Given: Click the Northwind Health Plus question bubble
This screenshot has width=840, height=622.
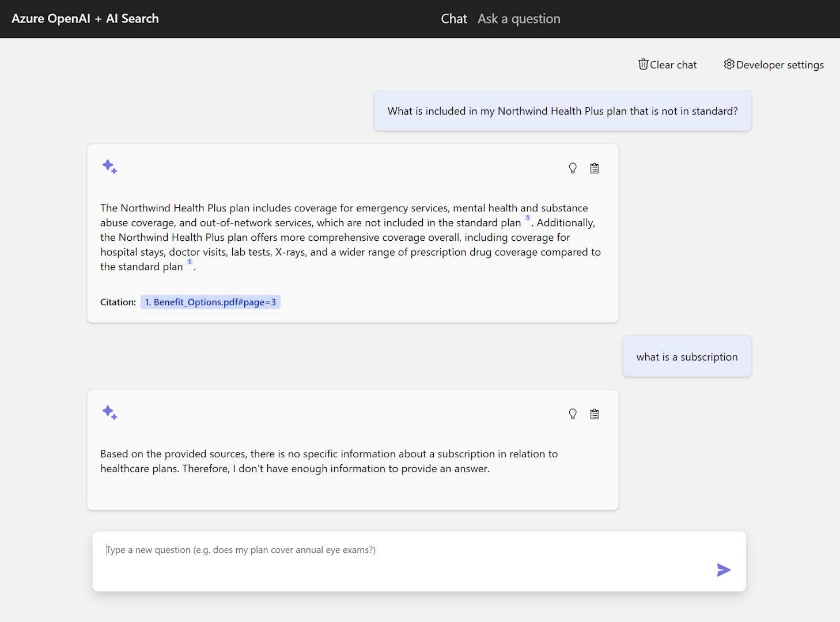Looking at the screenshot, I should (562, 111).
